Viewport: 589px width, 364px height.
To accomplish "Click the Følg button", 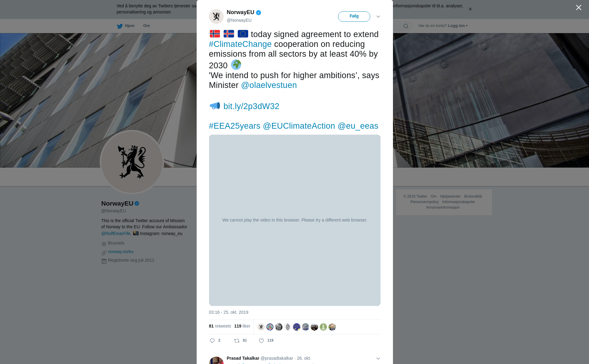I will [354, 17].
